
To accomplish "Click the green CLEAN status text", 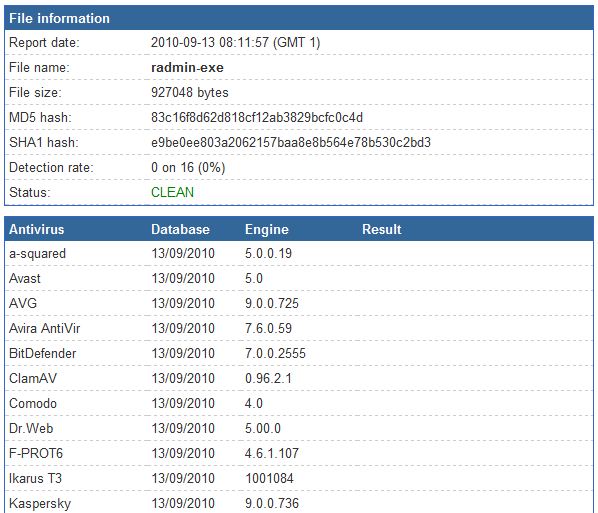I will coord(172,192).
